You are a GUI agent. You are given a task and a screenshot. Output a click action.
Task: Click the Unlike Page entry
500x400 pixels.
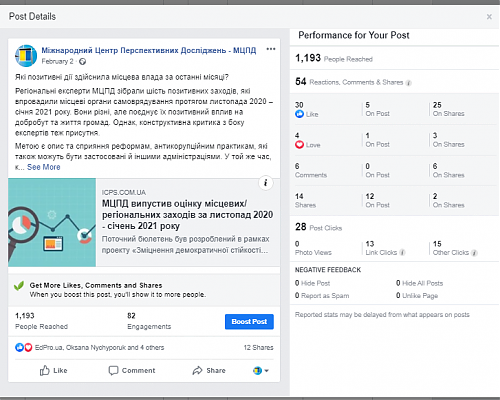coord(417,296)
